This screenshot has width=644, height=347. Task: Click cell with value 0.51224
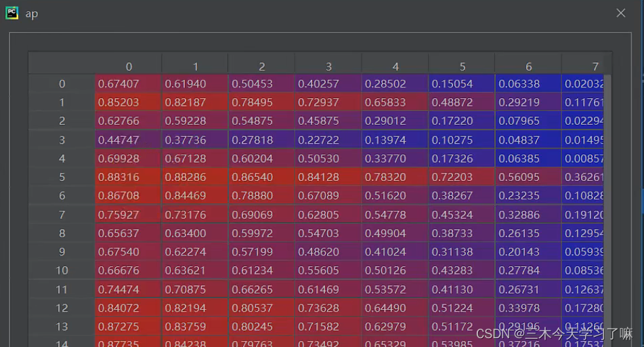[462, 308]
